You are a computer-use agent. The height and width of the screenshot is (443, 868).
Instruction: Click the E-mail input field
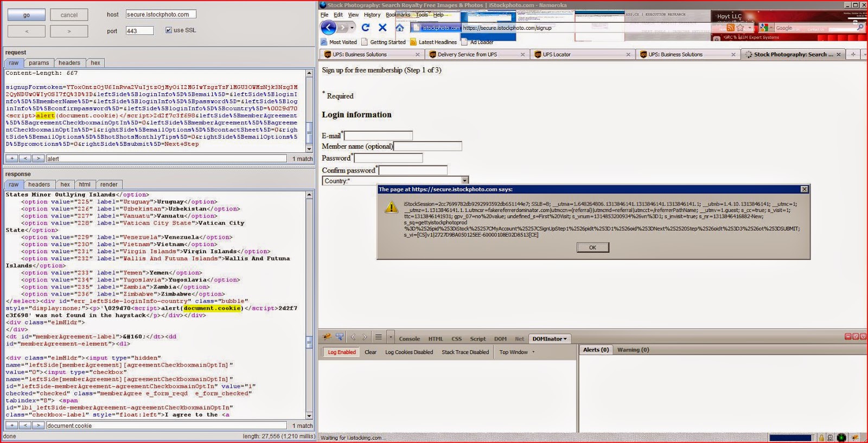[378, 136]
